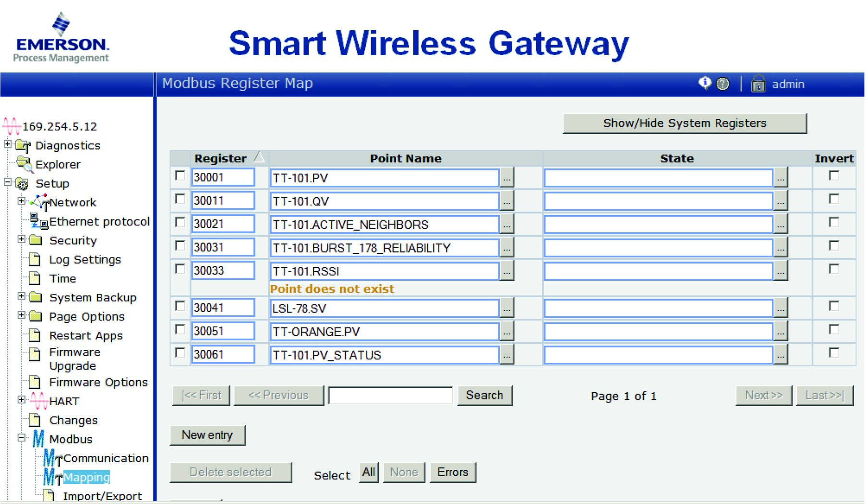Viewport: 866px width, 504px height.
Task: Expand the HART tree node
Action: (22, 399)
